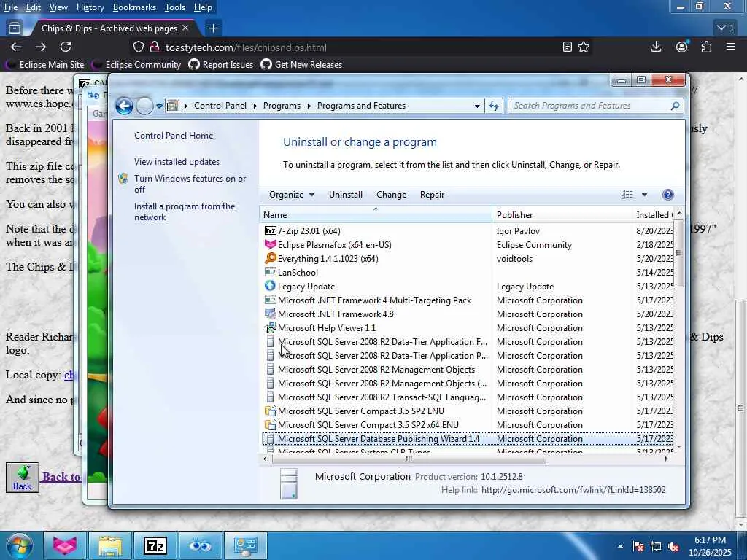Refresh the Control Panel address bar
747x560 pixels.
point(494,106)
